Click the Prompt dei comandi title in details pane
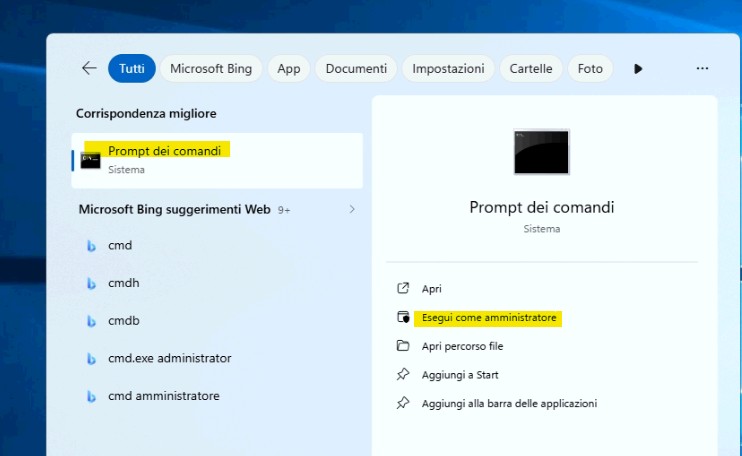 [x=541, y=207]
